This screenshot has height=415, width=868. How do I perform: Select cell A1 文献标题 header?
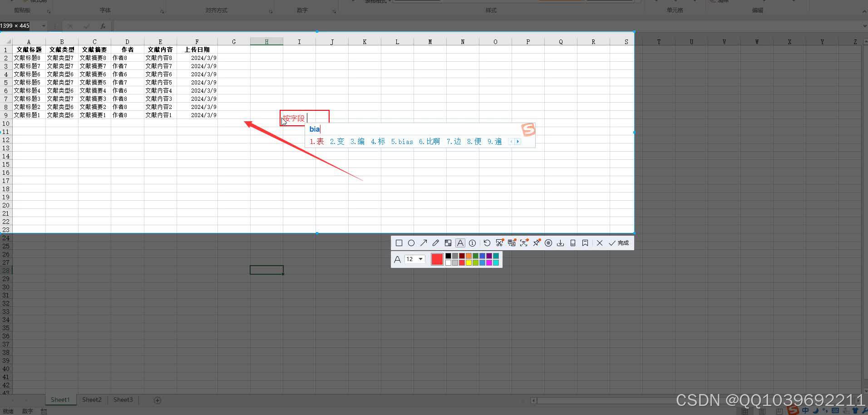(x=29, y=49)
